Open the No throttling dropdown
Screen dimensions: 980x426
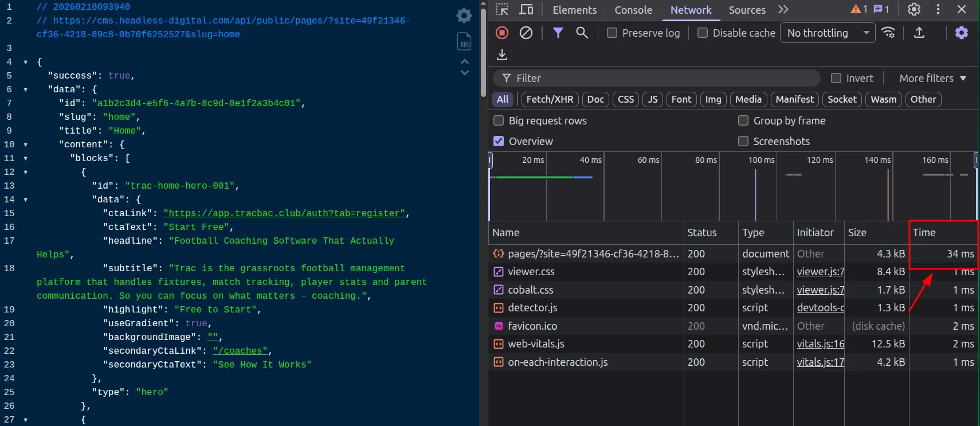pos(828,33)
